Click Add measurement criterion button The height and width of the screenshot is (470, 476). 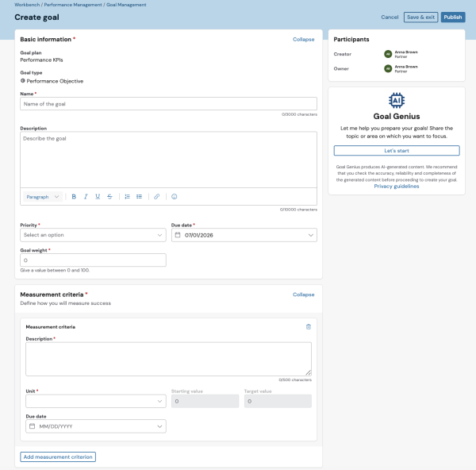tap(58, 457)
